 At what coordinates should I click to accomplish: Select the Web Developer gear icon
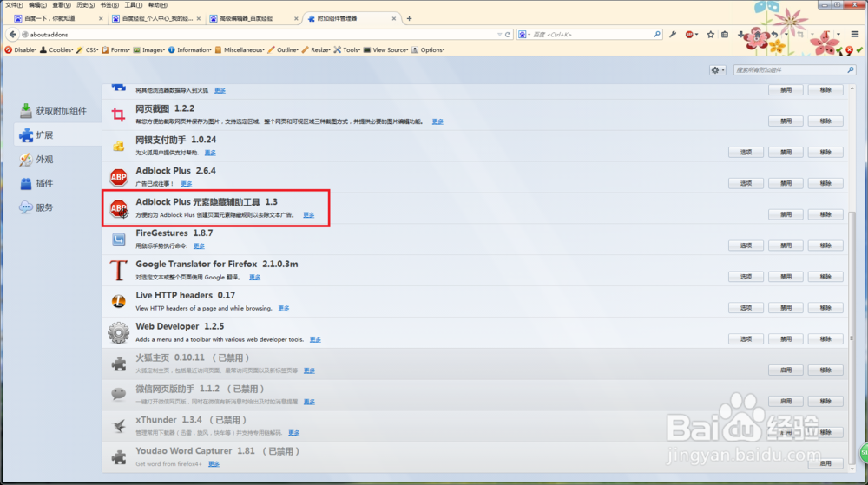coord(118,333)
